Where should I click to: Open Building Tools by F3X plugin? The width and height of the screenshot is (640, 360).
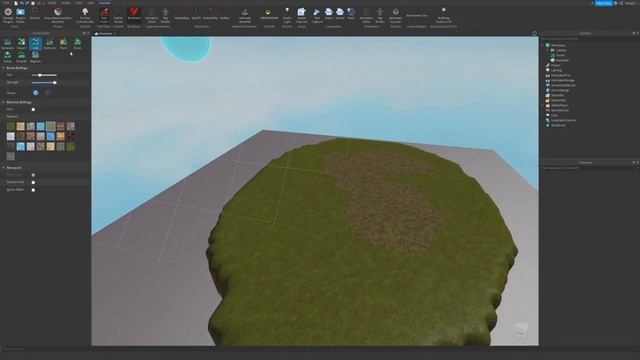(x=443, y=15)
